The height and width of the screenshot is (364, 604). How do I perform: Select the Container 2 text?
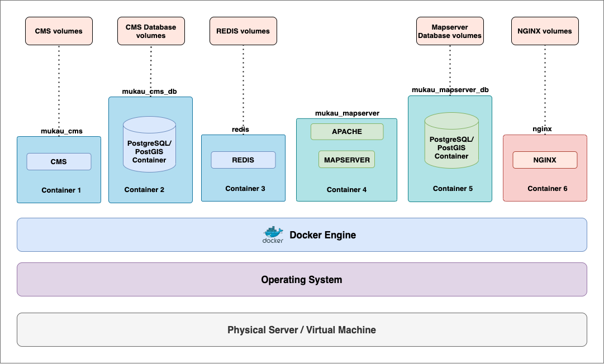144,190
